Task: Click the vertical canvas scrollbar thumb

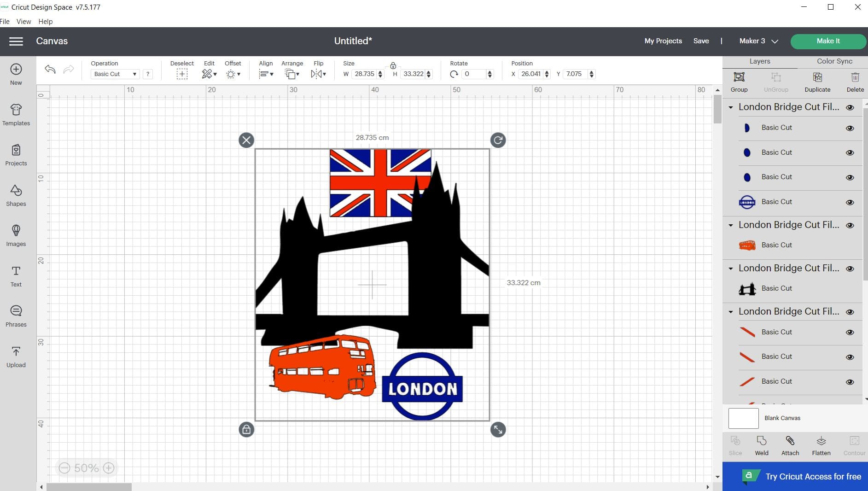Action: 717,109
